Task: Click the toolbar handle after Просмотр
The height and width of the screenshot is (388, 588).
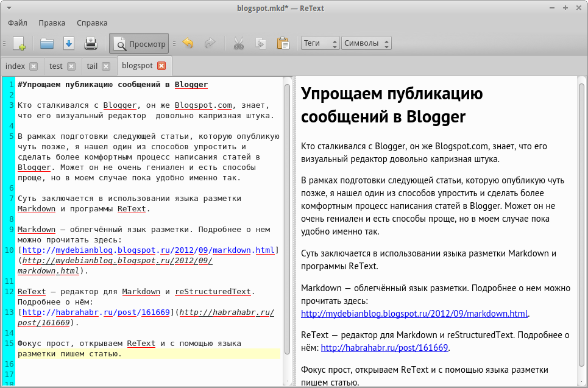Action: click(x=174, y=43)
